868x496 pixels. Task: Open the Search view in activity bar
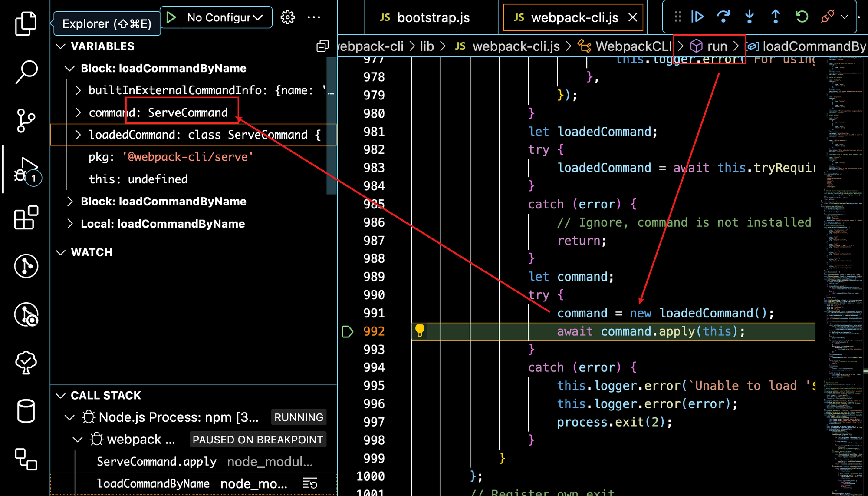click(x=26, y=72)
